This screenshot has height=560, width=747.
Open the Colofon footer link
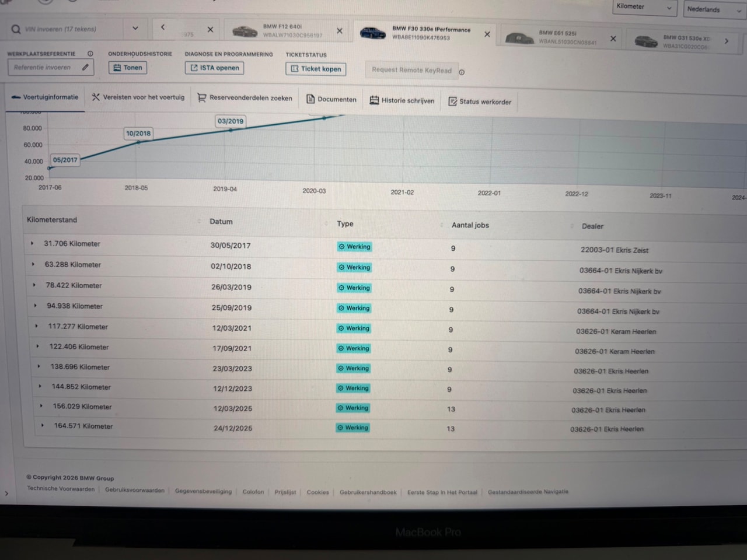tap(253, 492)
